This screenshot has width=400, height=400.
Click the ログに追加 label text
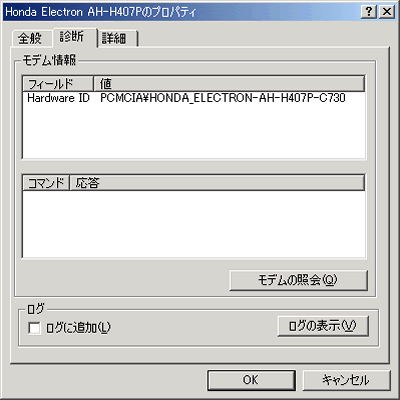point(78,328)
